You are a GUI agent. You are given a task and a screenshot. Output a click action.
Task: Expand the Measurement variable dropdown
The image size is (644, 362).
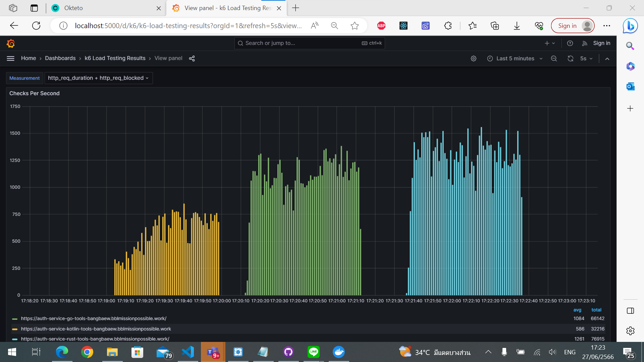tap(98, 78)
